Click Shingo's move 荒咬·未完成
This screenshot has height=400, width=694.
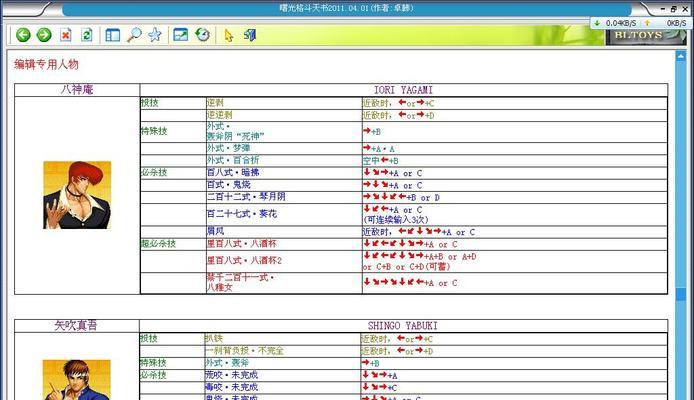231,375
